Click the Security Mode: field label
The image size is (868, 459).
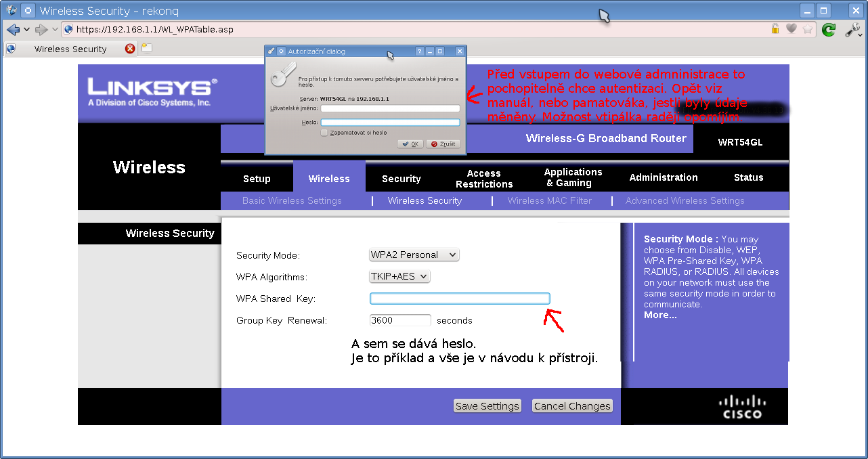click(x=268, y=256)
